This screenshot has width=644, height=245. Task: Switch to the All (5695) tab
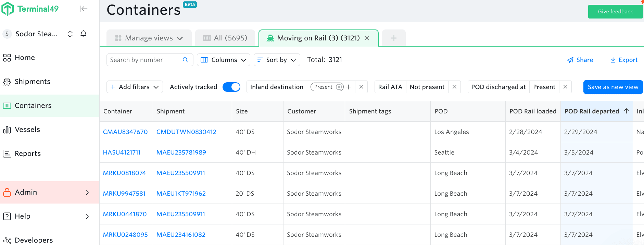pyautogui.click(x=225, y=38)
